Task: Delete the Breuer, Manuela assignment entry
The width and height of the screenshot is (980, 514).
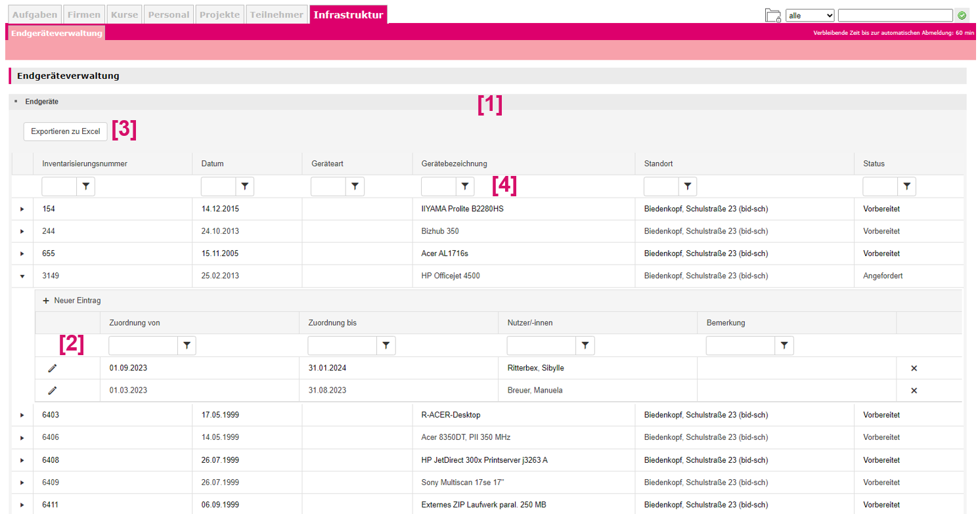Action: point(914,391)
